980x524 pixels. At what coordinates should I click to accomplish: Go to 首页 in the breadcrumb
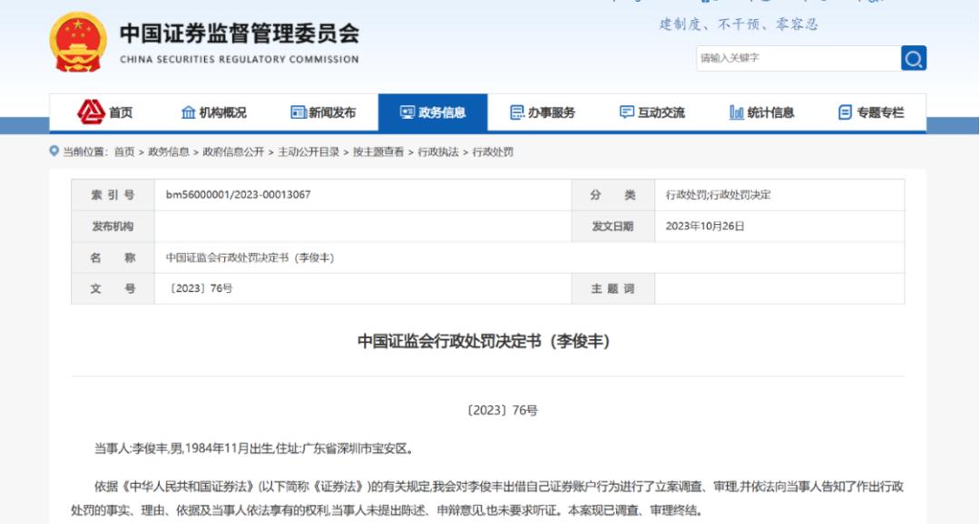(124, 151)
